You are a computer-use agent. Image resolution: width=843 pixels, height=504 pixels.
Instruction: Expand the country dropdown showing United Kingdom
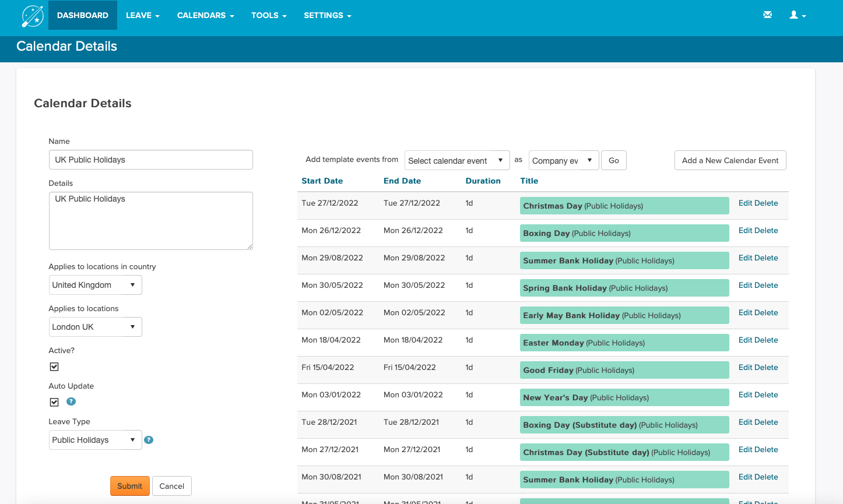pos(95,285)
